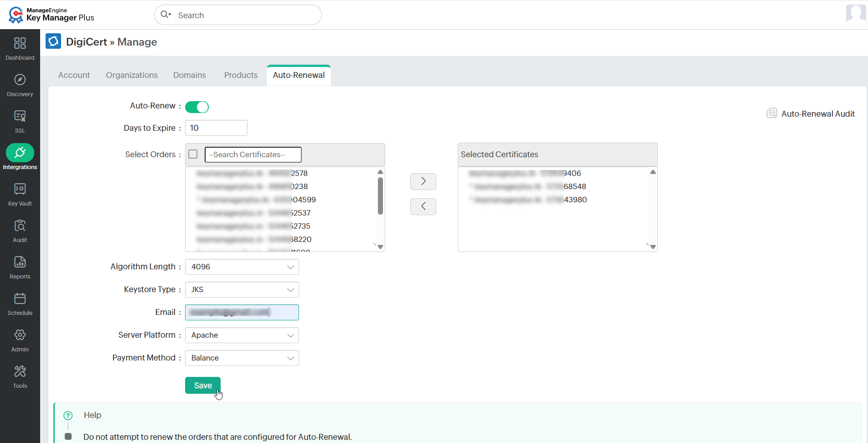Select the order ending in 2537
868x443 pixels.
pos(253,213)
